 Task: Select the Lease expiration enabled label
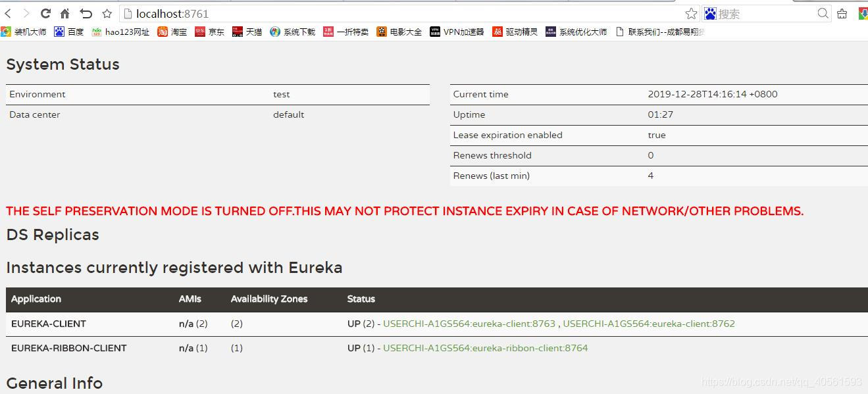508,135
